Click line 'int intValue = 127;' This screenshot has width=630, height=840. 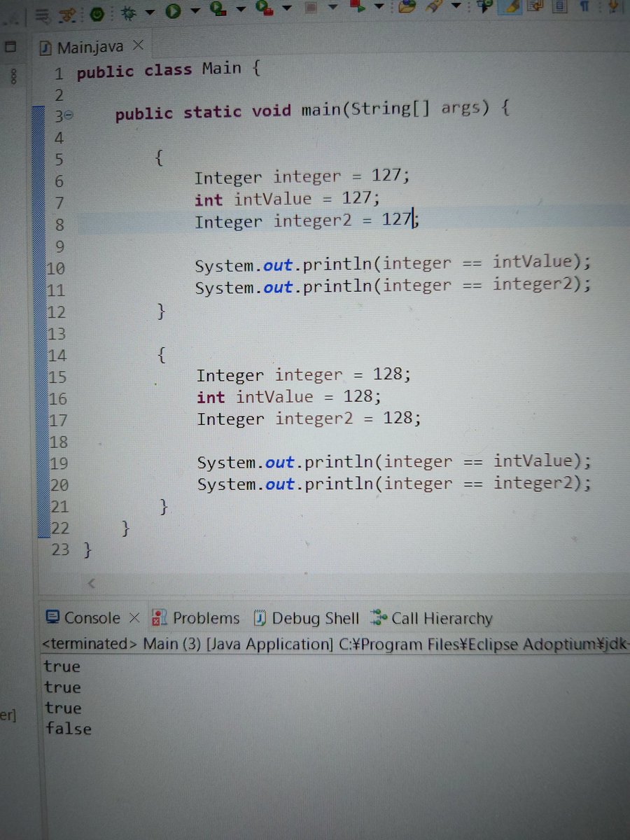(287, 199)
